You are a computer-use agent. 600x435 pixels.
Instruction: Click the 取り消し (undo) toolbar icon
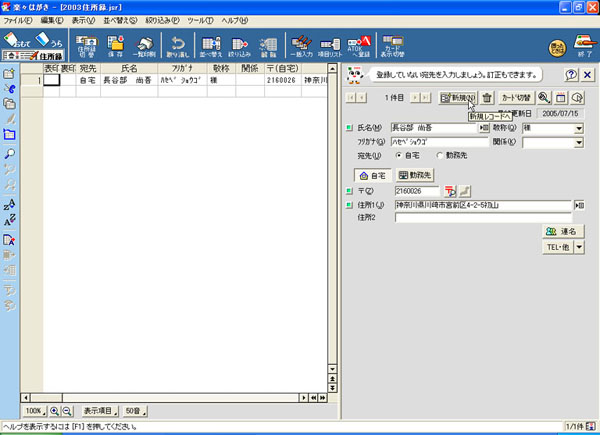point(177,45)
